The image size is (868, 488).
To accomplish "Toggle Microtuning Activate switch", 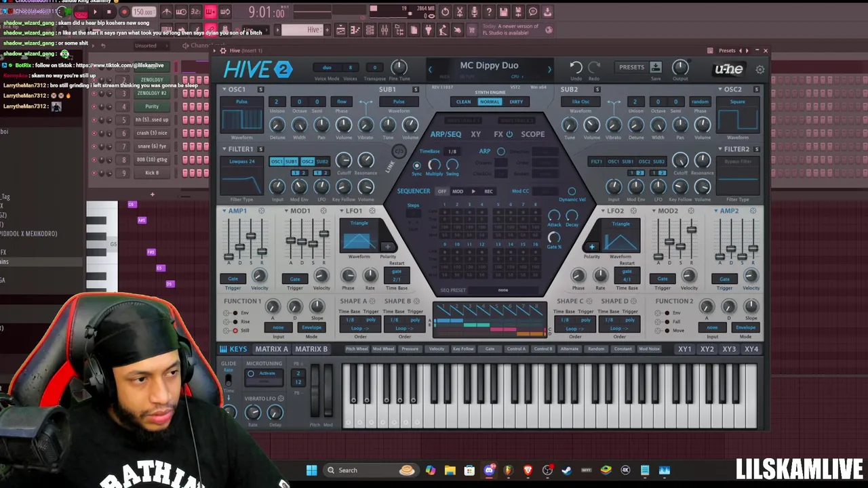I will [251, 373].
